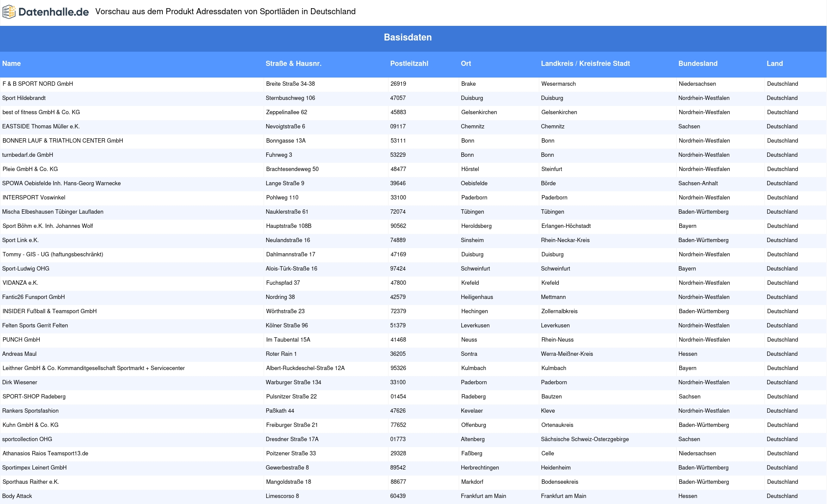Click the Landkreis / Kreisfreie Stadt header
The width and height of the screenshot is (827, 504).
point(585,63)
